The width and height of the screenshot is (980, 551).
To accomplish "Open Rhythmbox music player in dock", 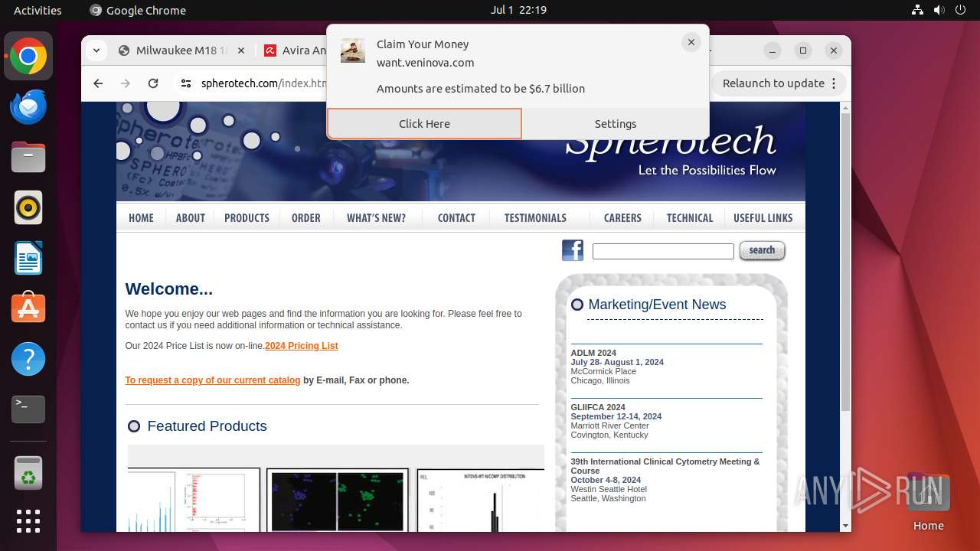I will coord(28,207).
